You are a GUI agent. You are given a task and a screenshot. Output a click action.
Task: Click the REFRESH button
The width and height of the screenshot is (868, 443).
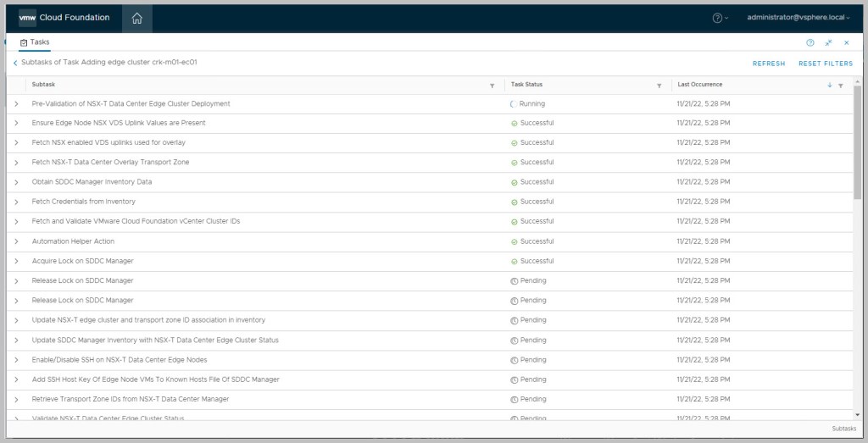(x=768, y=64)
